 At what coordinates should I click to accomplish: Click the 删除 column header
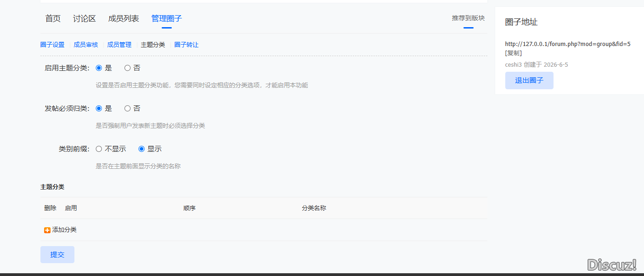point(50,208)
